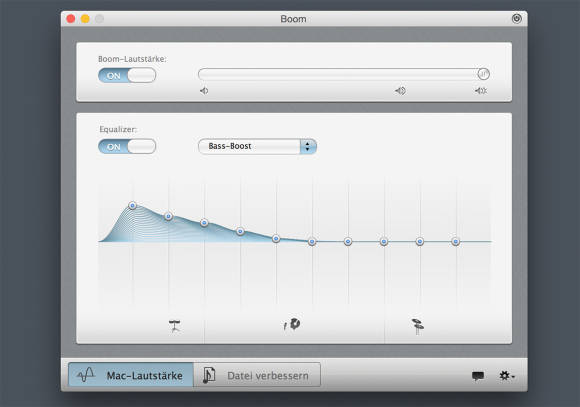Click the fifth equalizer band handle
The height and width of the screenshot is (407, 580).
click(276, 239)
